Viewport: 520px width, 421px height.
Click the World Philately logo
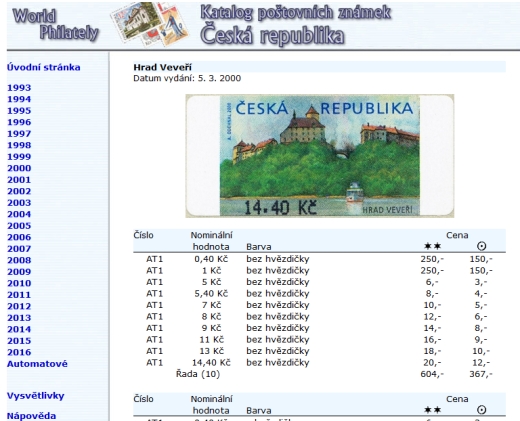[56, 25]
